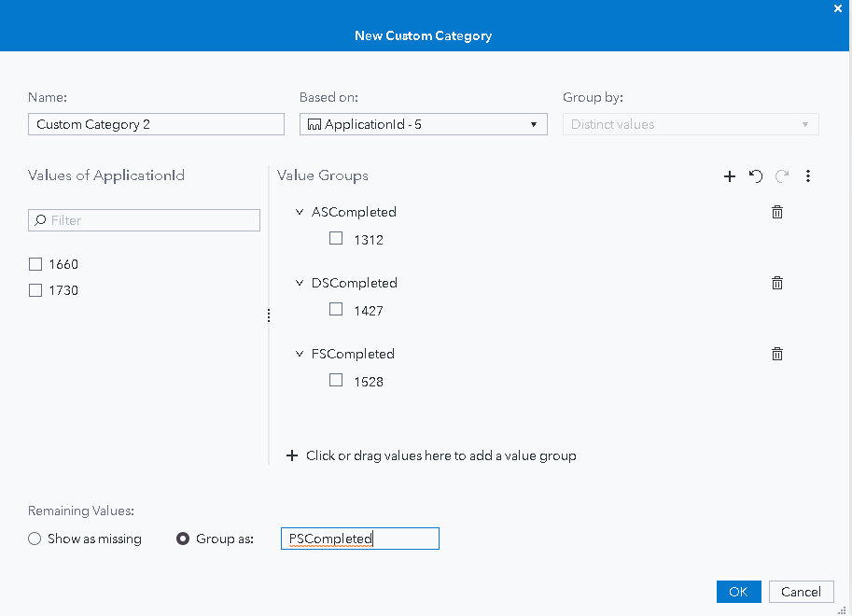Viewport: 852px width, 616px height.
Task: Click the plus icon beside drag values text
Action: pos(292,455)
